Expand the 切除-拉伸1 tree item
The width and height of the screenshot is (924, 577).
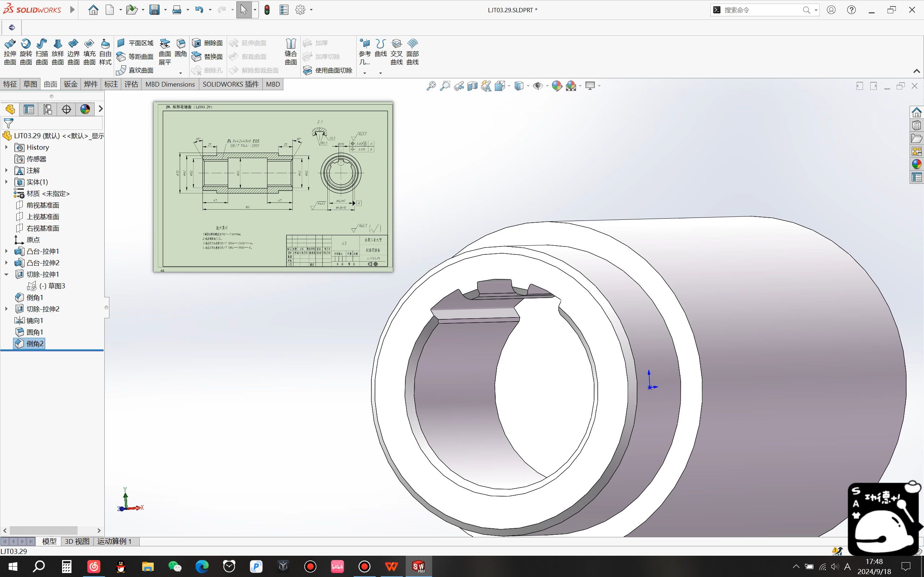point(5,274)
